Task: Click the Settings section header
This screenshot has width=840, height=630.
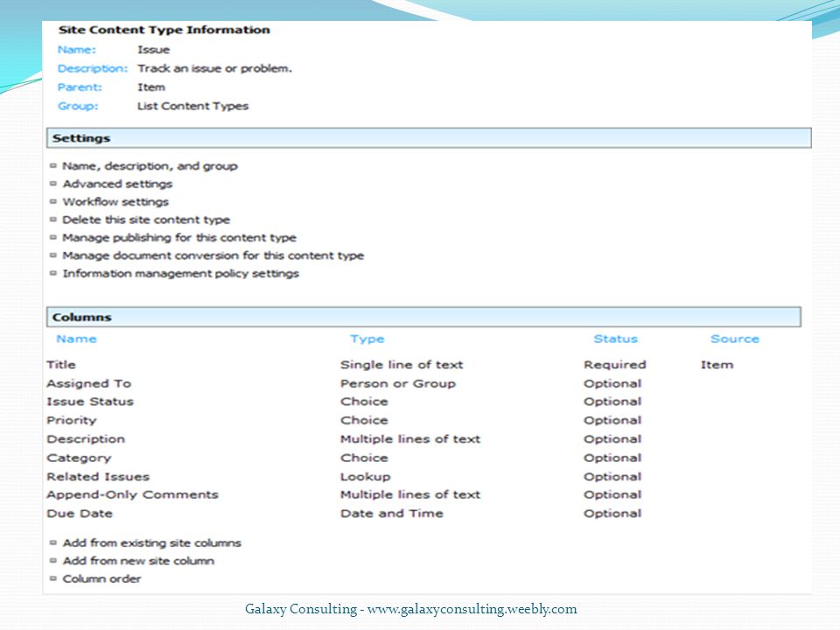Action: coord(429,137)
